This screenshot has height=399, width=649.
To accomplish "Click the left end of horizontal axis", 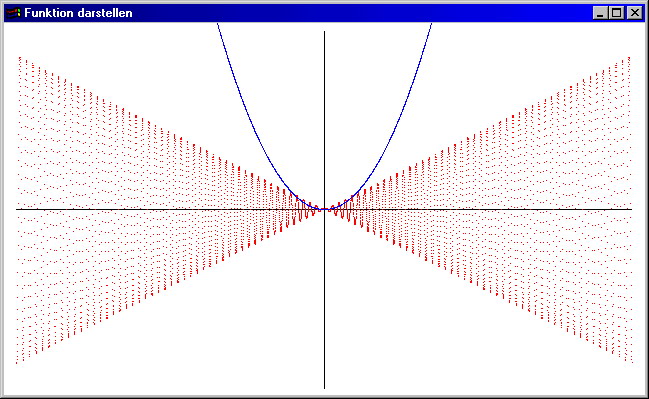I will click(18, 209).
